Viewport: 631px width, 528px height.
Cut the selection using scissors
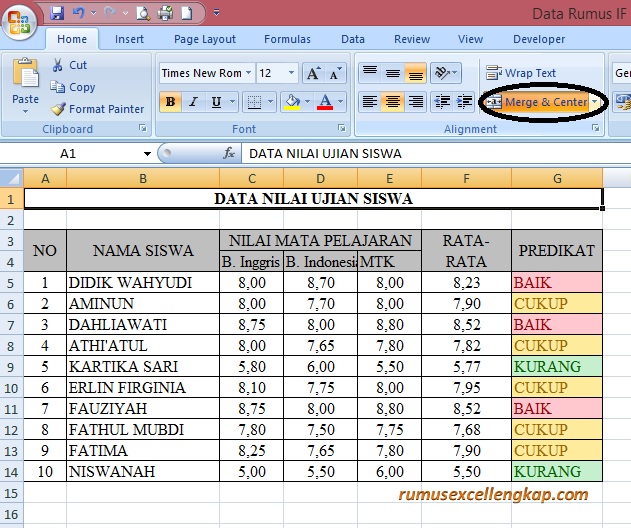(69, 65)
